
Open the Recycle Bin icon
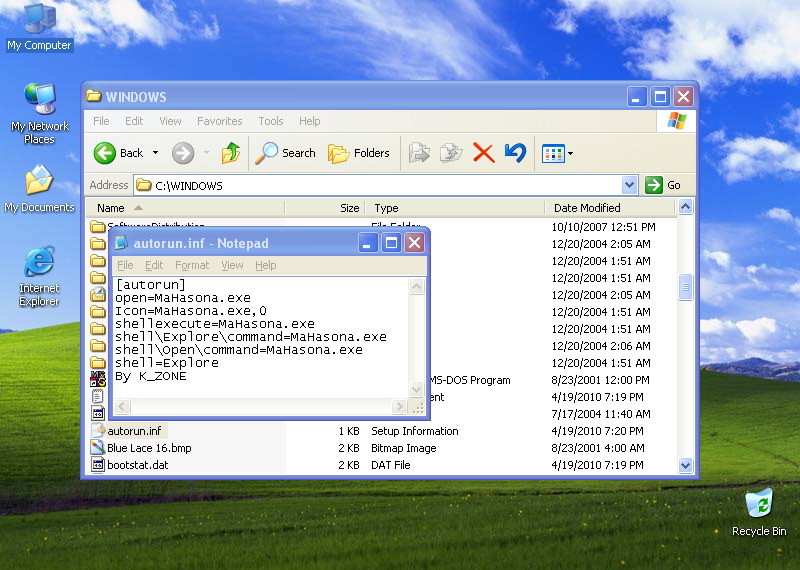pyautogui.click(x=759, y=512)
